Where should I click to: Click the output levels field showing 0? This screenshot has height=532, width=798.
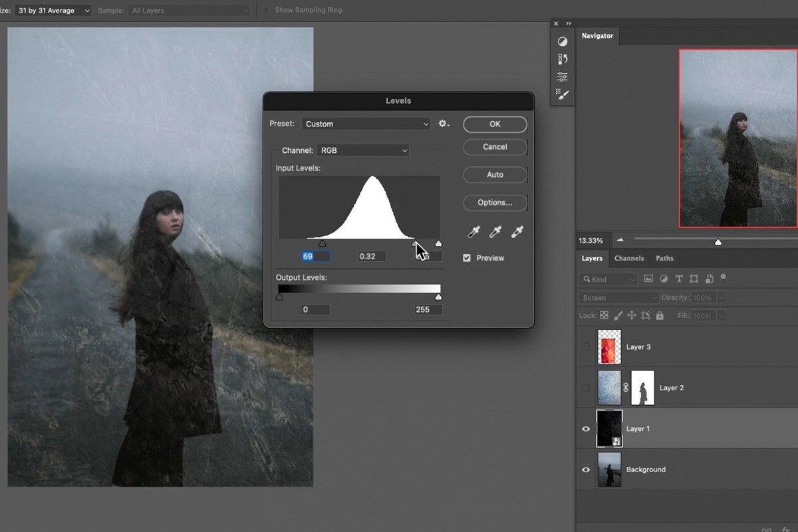click(x=316, y=309)
